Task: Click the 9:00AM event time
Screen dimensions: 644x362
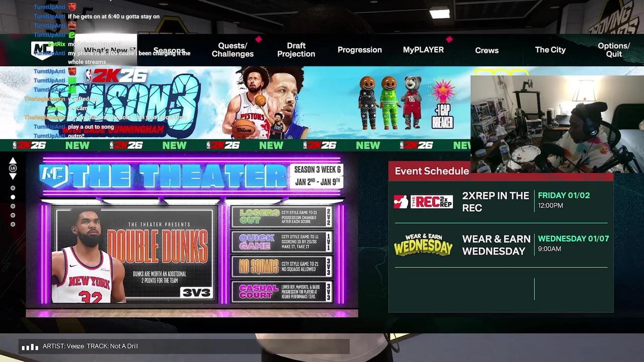Action: 549,248
